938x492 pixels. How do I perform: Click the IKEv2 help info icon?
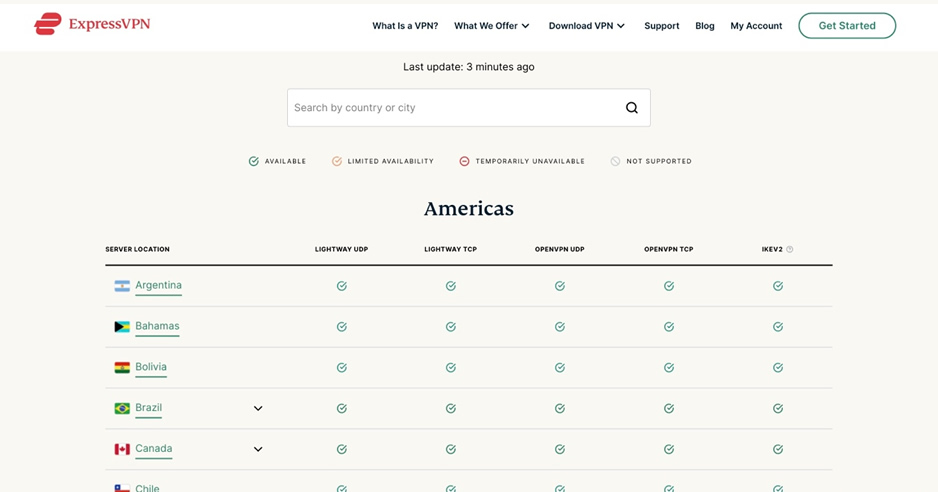[790, 250]
